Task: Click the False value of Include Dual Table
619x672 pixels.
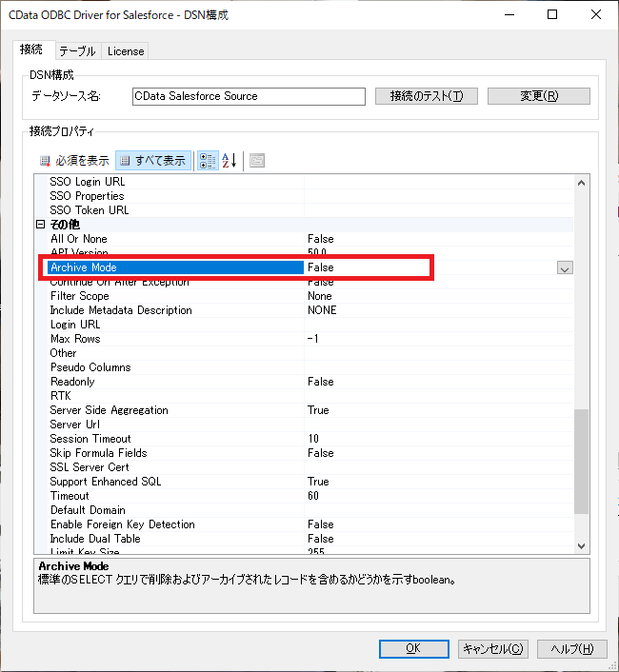Action: 321,539
